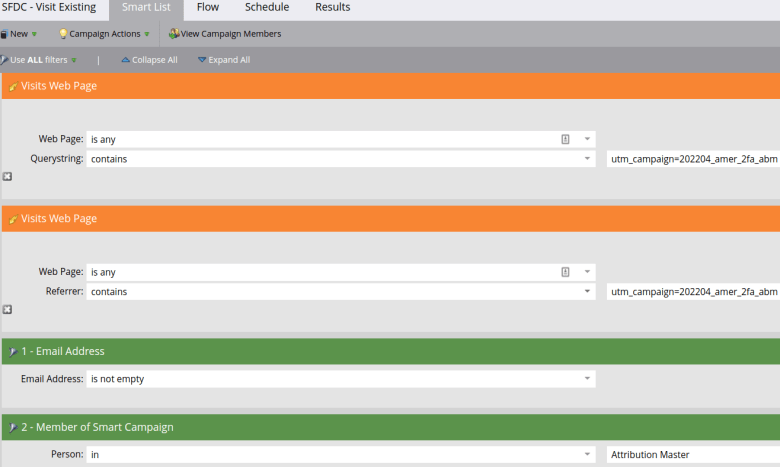
Task: Click the filter funnel icon beside Use ALL filters
Action: pos(4,60)
